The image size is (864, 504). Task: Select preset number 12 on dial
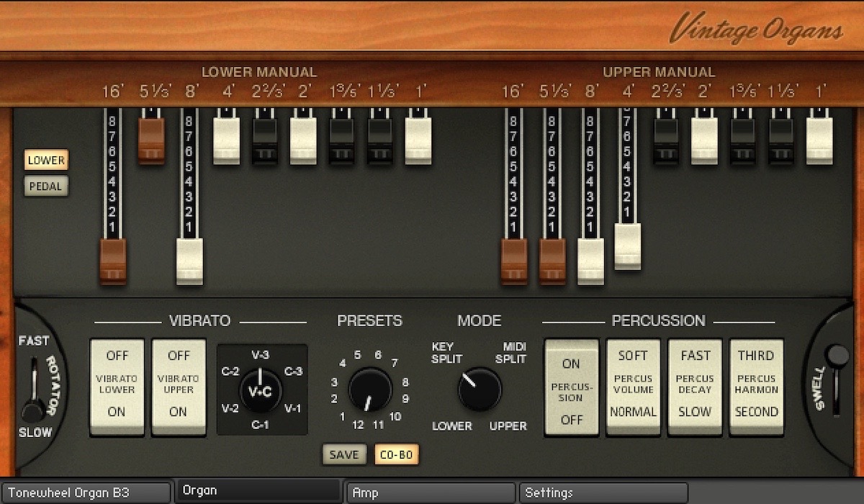[359, 425]
